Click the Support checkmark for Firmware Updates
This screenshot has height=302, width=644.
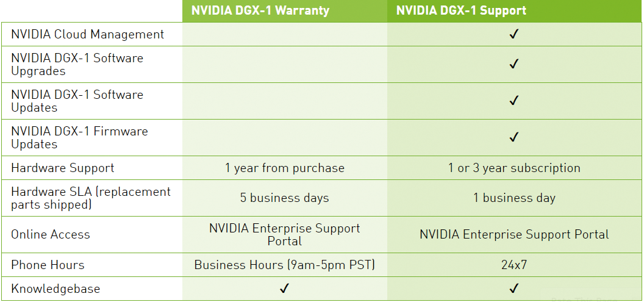coord(513,137)
